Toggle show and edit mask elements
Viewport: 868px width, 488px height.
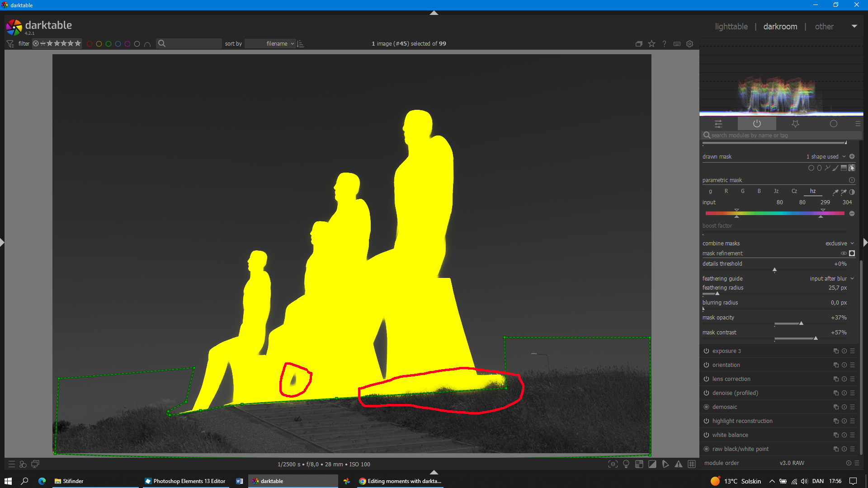point(852,168)
